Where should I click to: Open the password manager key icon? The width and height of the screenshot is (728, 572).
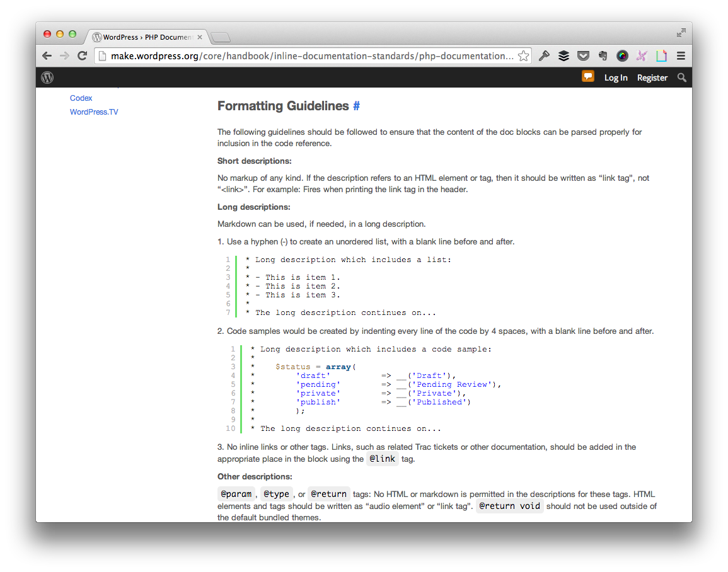tap(544, 55)
